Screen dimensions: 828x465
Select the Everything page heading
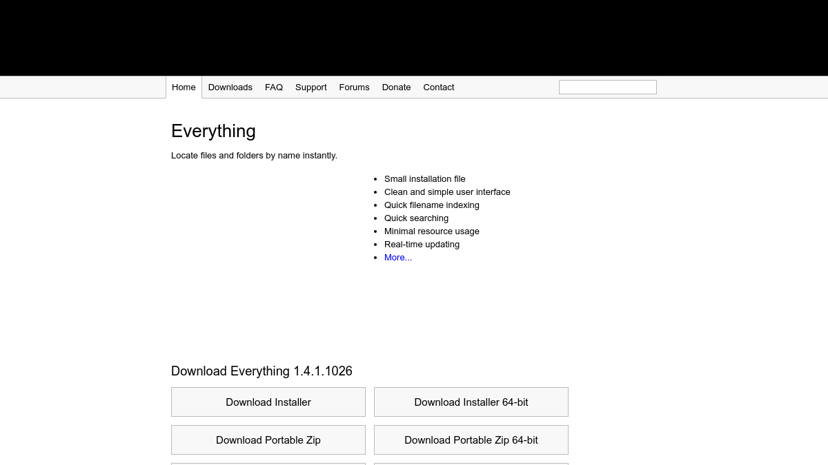point(213,131)
